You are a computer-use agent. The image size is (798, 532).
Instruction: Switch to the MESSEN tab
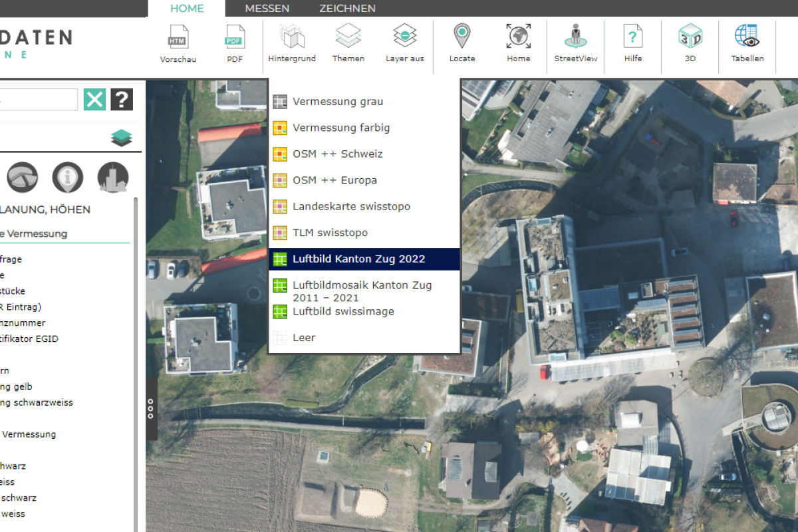point(267,9)
